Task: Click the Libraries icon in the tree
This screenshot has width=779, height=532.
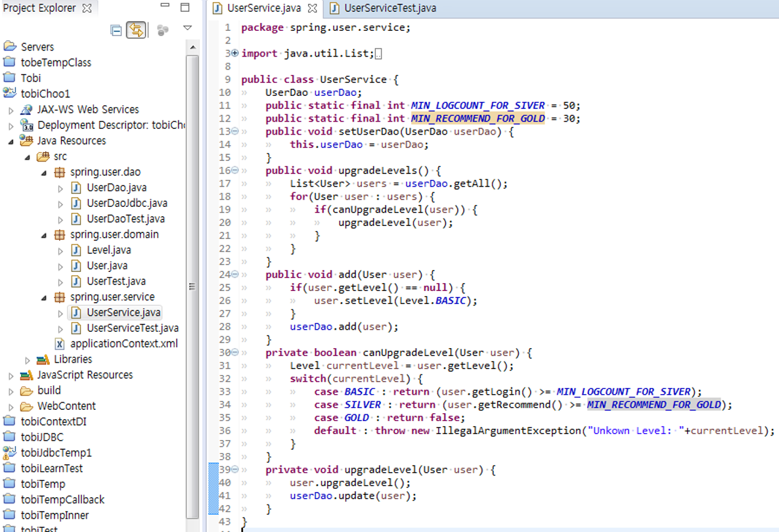Action: pyautogui.click(x=43, y=359)
